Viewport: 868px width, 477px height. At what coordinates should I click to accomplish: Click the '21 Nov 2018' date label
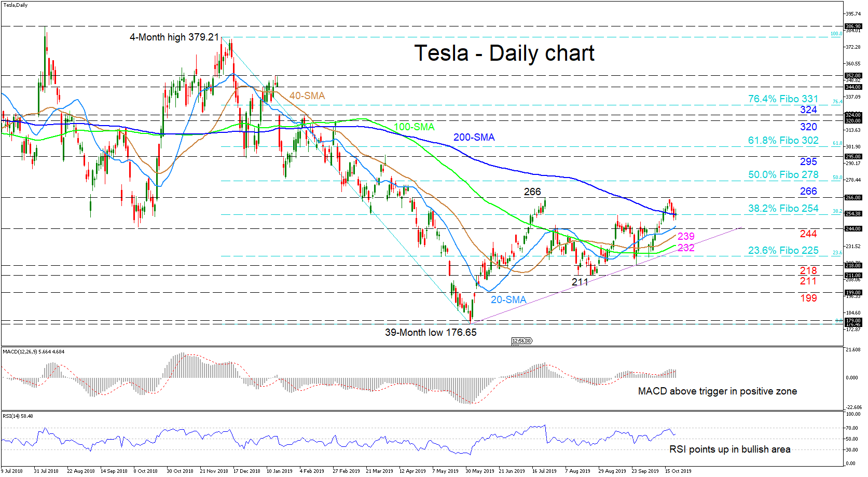tap(214, 471)
